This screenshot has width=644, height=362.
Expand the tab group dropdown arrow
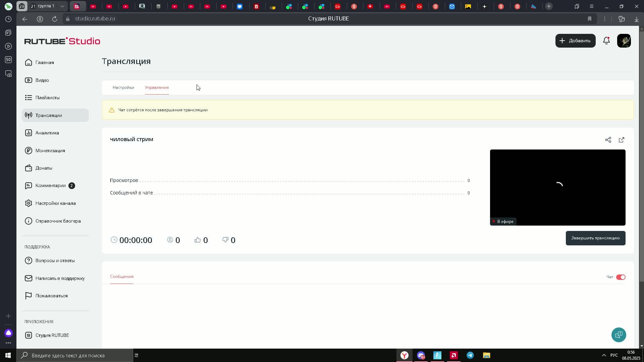(x=62, y=6)
